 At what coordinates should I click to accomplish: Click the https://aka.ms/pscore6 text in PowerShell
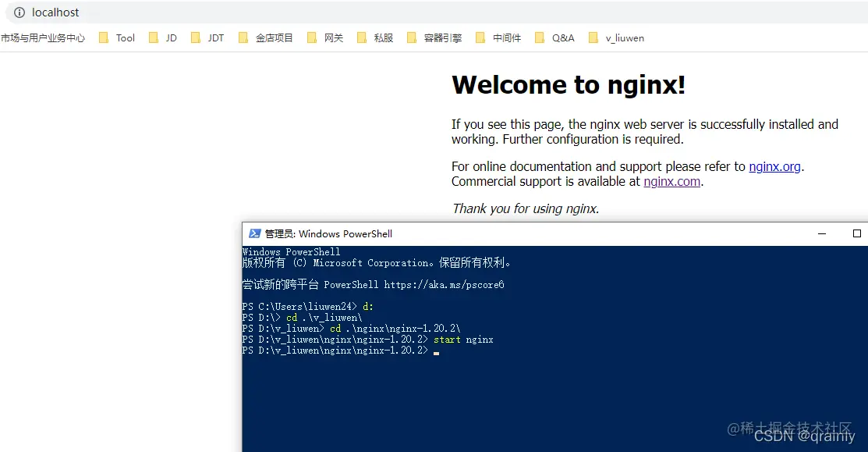444,285
